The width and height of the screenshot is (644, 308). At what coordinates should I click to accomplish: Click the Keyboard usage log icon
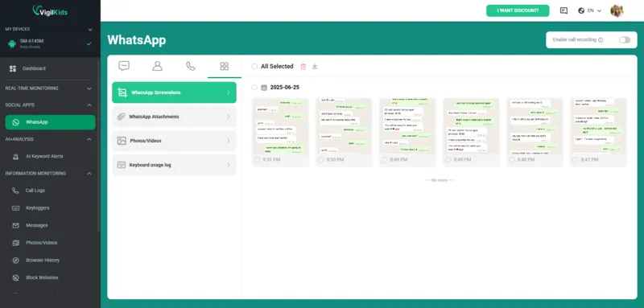coord(122,165)
